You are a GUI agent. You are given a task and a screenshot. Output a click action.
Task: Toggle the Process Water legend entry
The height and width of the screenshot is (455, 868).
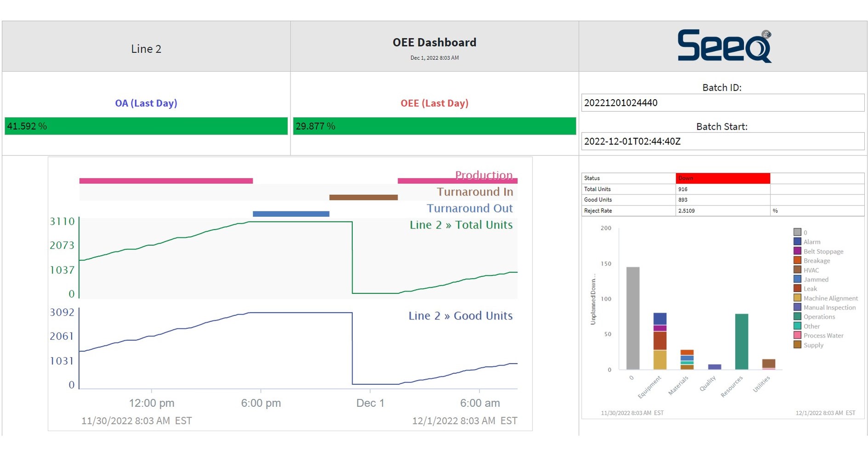coord(823,336)
